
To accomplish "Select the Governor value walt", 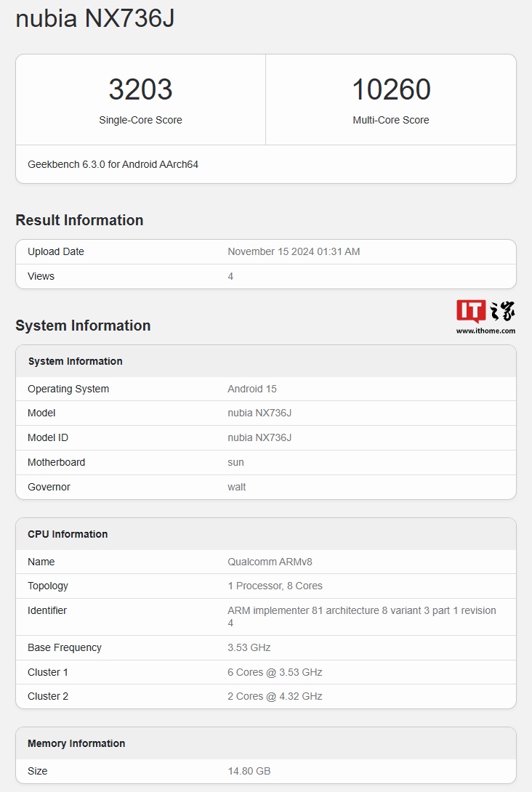I will [x=237, y=487].
